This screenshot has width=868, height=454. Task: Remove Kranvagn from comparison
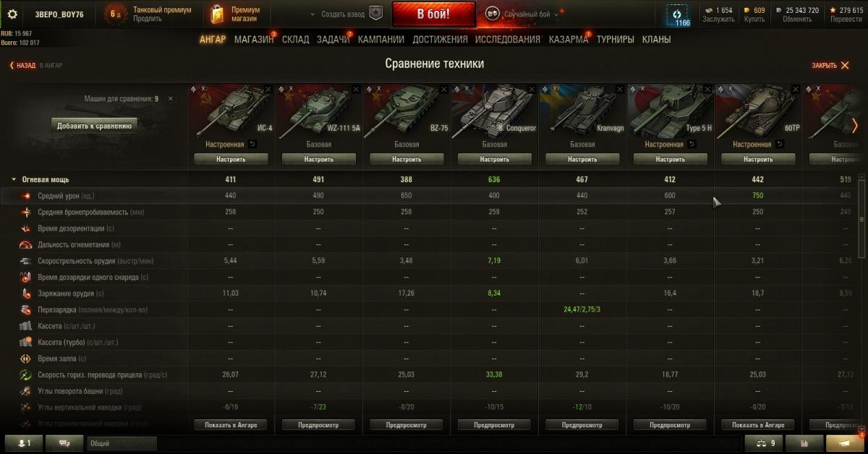coord(619,89)
